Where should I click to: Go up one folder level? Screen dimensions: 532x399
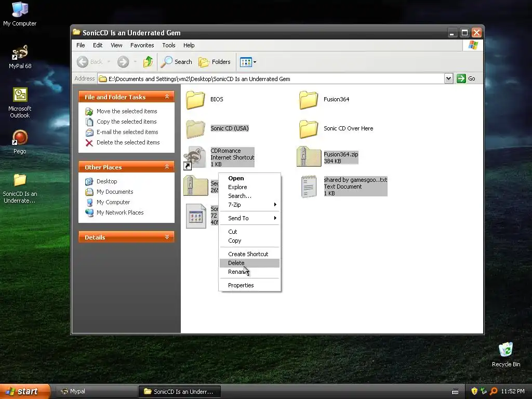(148, 62)
